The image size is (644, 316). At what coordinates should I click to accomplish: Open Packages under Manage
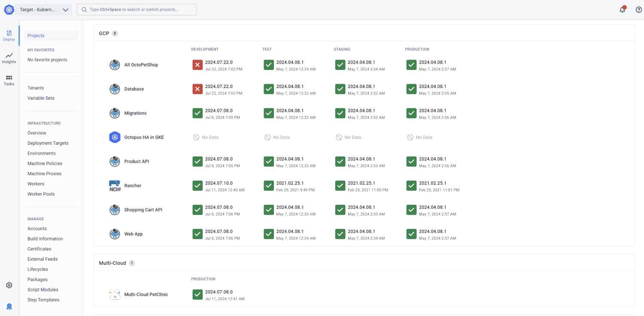[37, 279]
